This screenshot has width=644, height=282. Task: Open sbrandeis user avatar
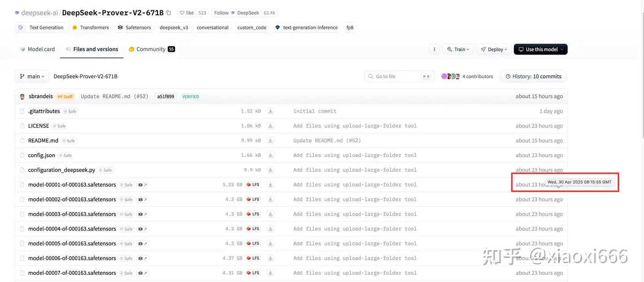click(x=22, y=97)
